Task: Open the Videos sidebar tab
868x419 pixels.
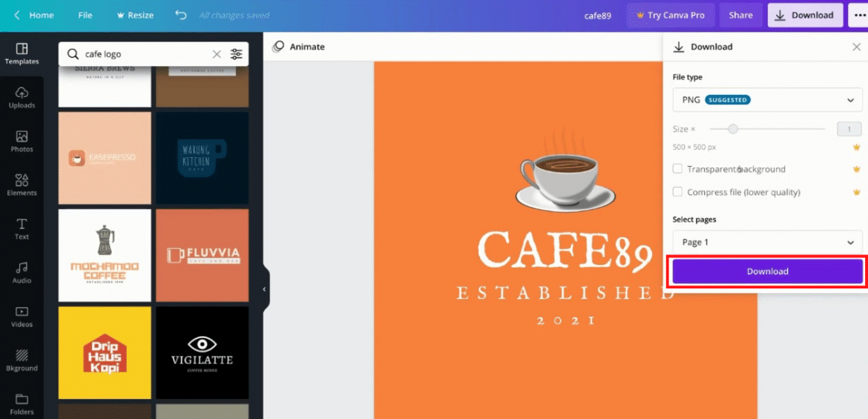Action: tap(22, 316)
